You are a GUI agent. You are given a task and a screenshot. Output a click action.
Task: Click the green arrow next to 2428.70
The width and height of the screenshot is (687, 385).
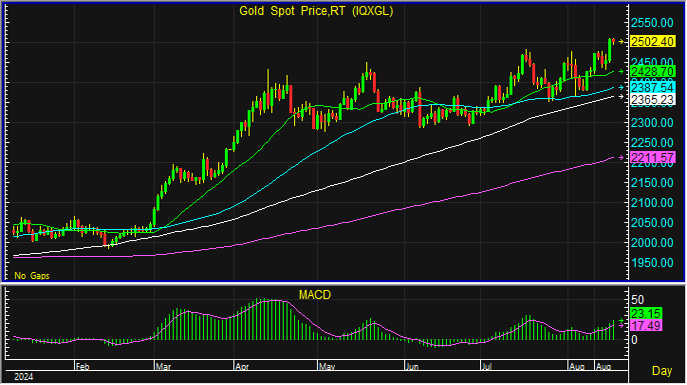pos(621,71)
